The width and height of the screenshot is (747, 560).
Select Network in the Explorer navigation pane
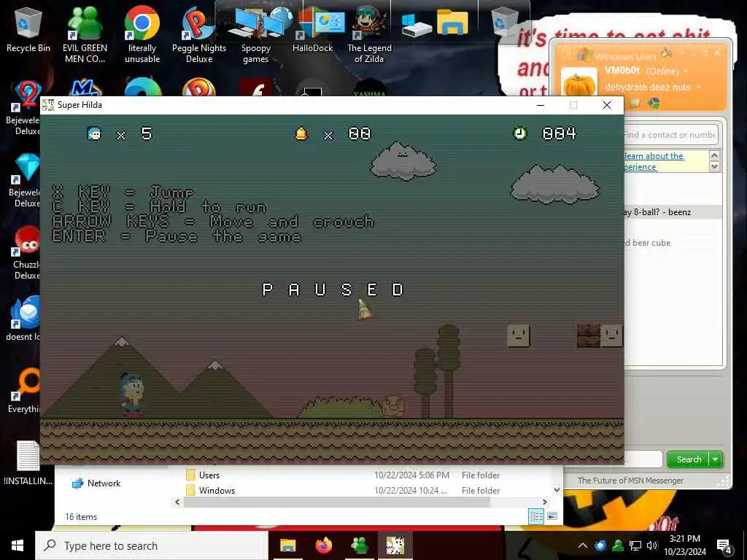[104, 483]
